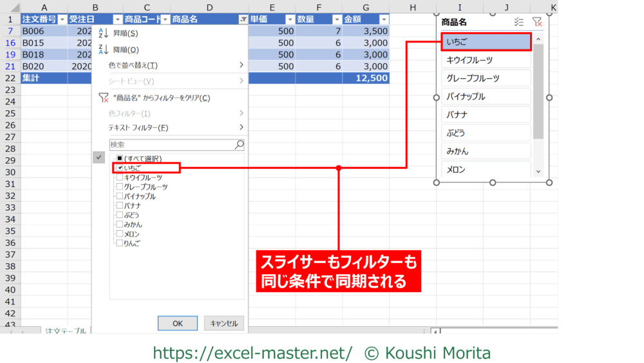Check the バナナ checkbox in filter list
Viewport: 644px width, 363px height.
click(120, 206)
